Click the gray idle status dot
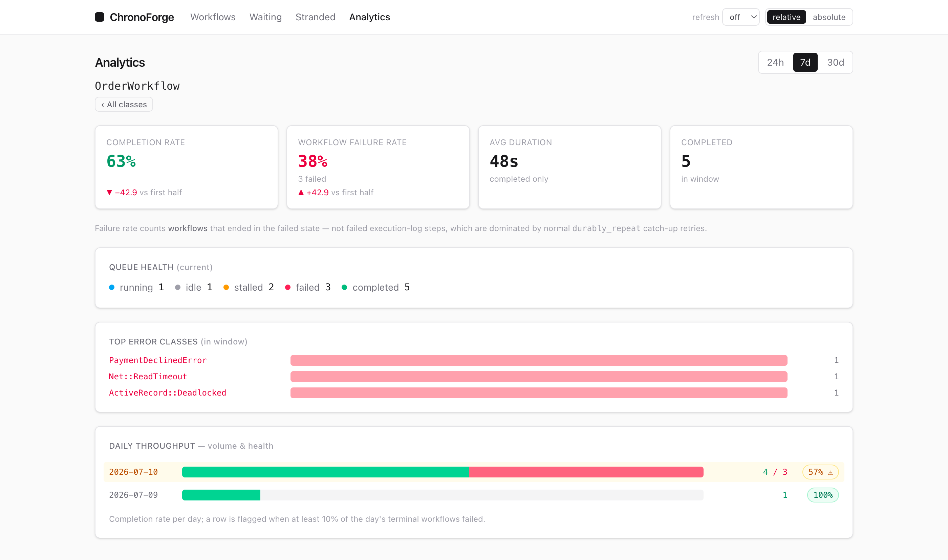The width and height of the screenshot is (948, 560). [x=178, y=287]
